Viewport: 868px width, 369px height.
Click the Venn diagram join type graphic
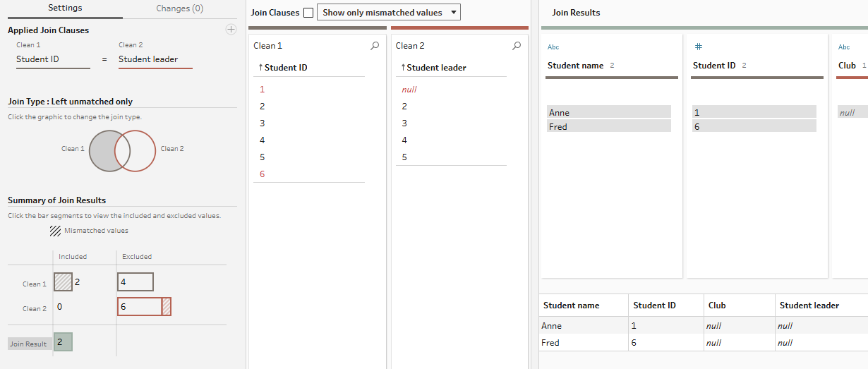click(x=122, y=150)
